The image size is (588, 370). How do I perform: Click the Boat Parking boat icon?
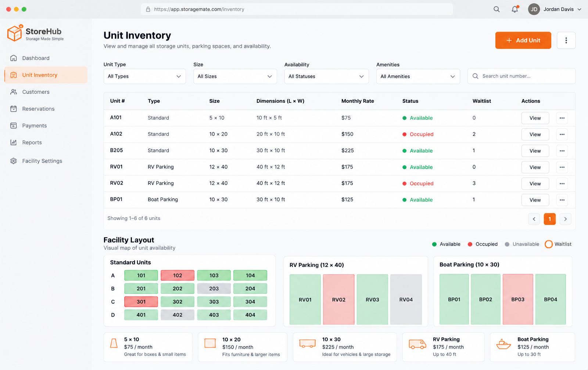coord(503,344)
